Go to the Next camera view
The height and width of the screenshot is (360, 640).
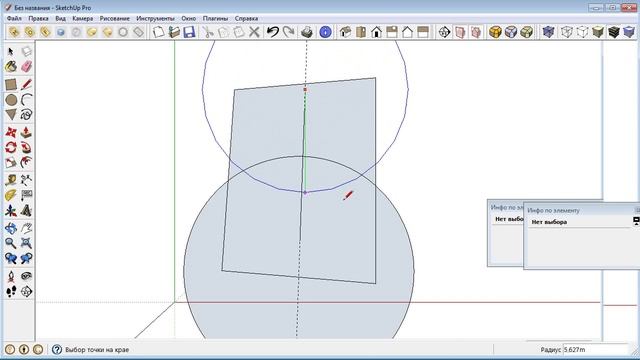[x=27, y=258]
